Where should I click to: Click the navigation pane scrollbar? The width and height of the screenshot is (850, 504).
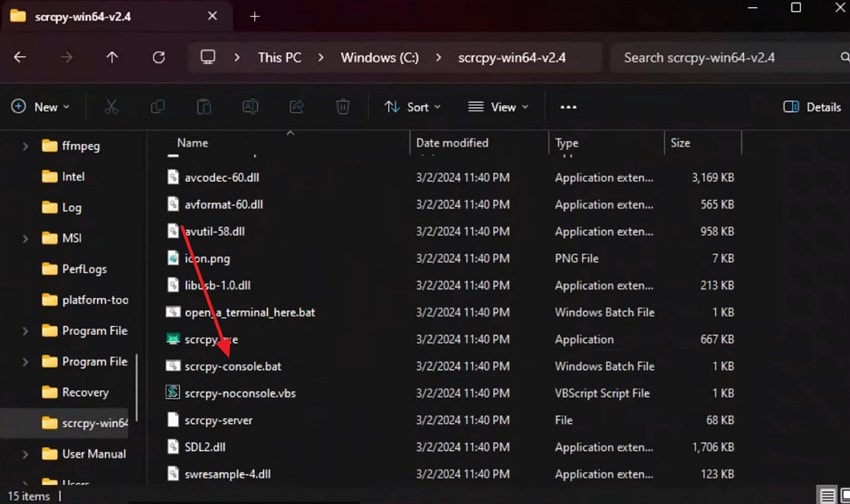tap(137, 386)
